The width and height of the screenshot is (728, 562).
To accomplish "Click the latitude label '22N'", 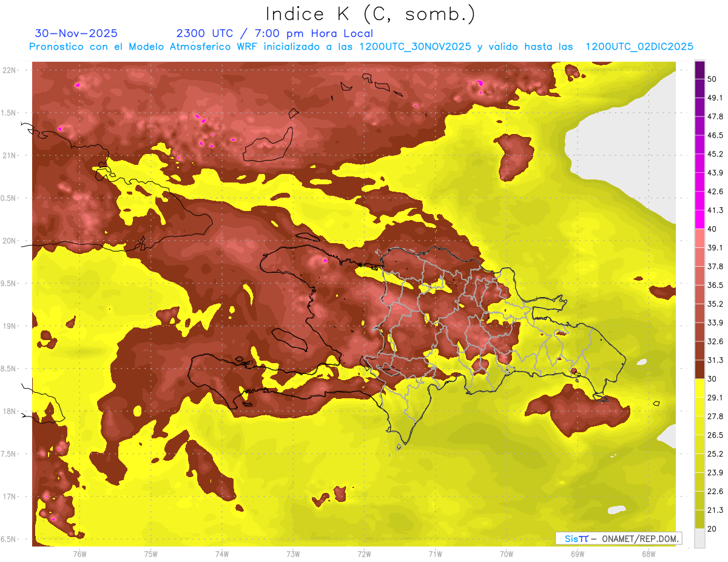I will (10, 70).
